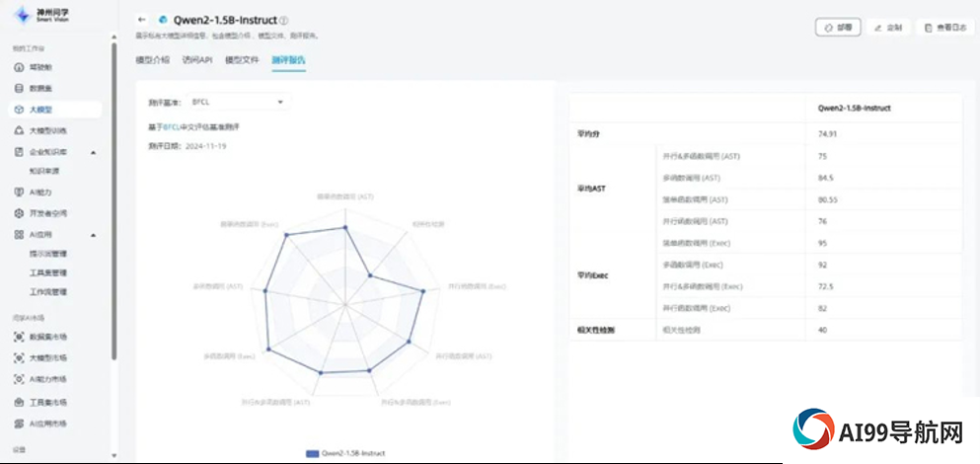Click the Qwen2-1.5B-Instruct table column header
Viewport: 980px width, 464px height.
(884, 109)
